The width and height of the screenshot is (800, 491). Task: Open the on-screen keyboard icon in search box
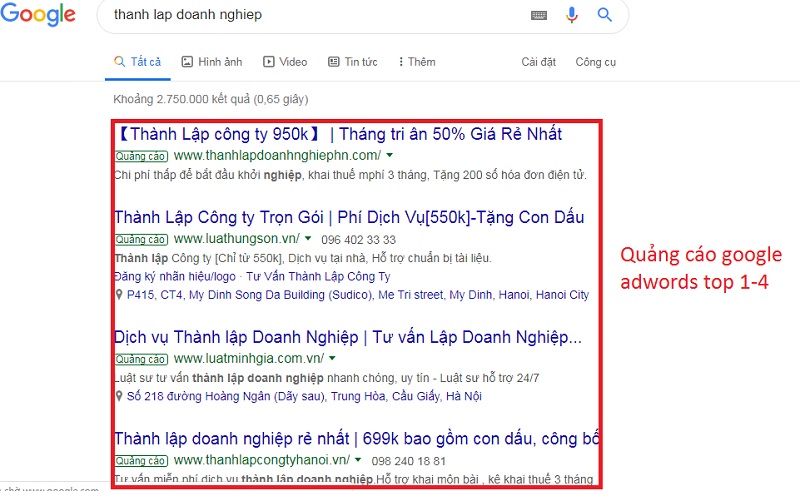tap(539, 15)
